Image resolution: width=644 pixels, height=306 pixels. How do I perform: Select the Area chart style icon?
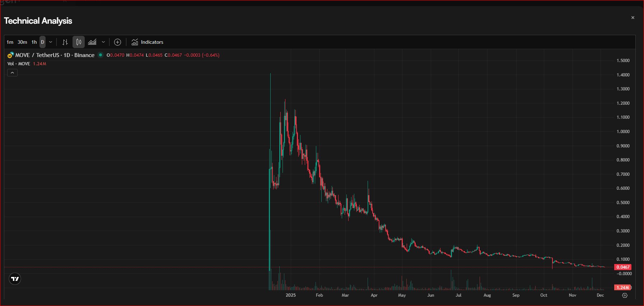93,42
